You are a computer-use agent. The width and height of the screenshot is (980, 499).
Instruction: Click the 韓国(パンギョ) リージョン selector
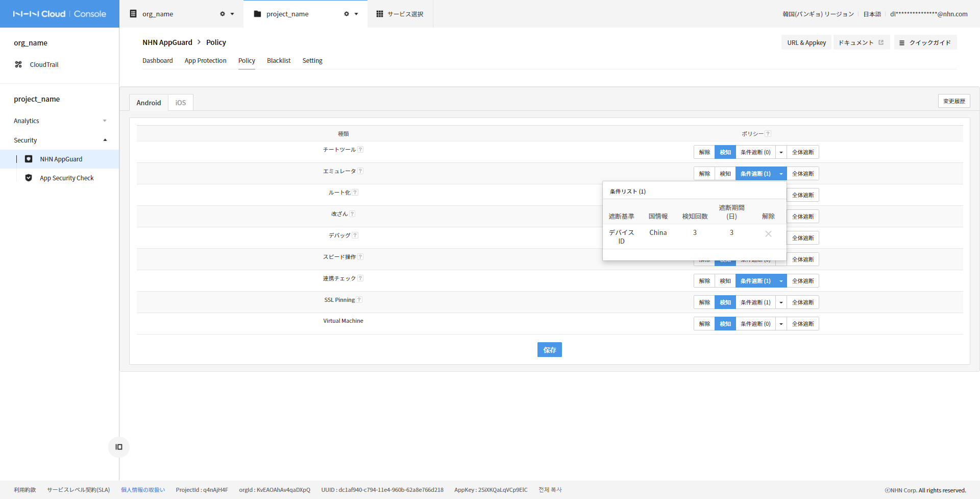(818, 14)
